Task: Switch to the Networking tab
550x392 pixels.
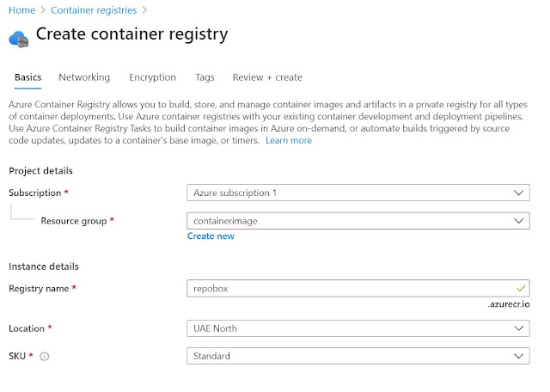Action: (84, 77)
